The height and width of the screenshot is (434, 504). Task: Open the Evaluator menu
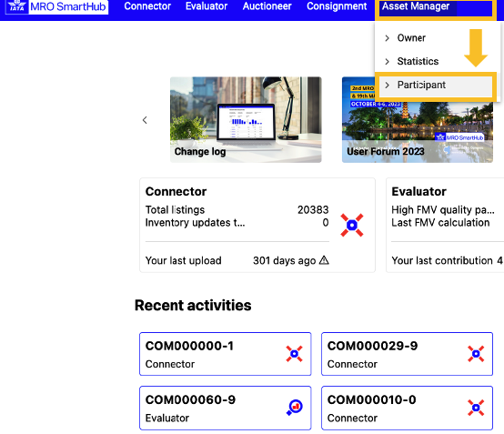pos(207,6)
